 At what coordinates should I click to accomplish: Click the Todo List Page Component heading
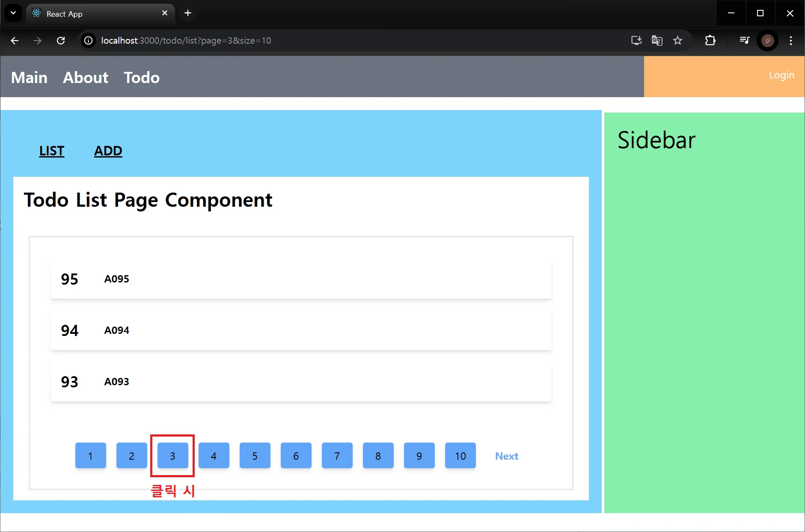pos(148,200)
